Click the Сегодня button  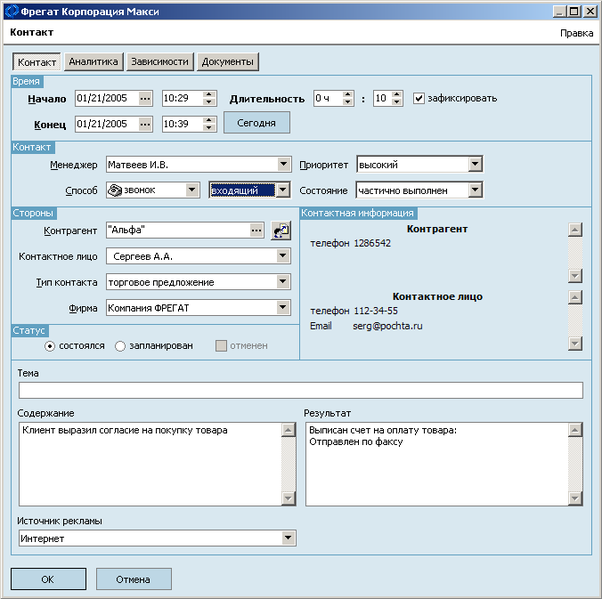(256, 123)
